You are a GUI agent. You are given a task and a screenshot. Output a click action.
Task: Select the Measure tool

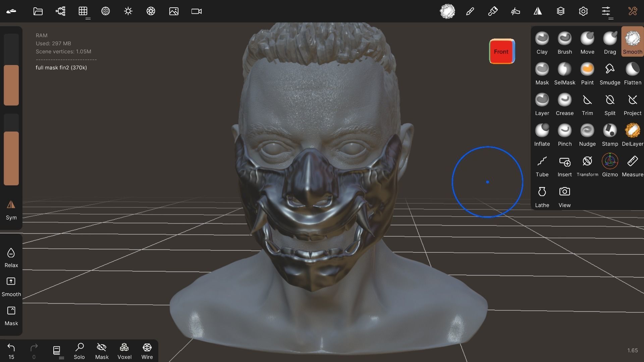[x=633, y=165]
